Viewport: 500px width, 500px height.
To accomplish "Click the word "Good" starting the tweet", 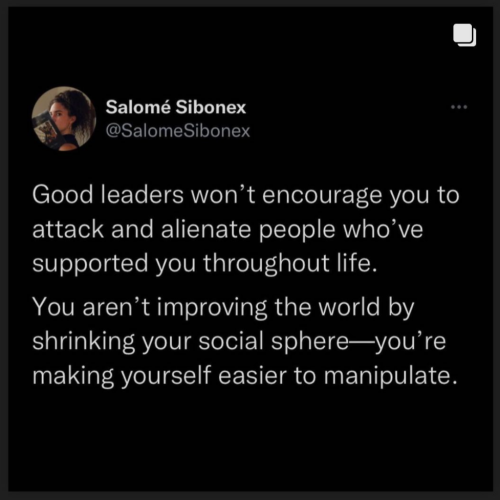I will click(63, 195).
